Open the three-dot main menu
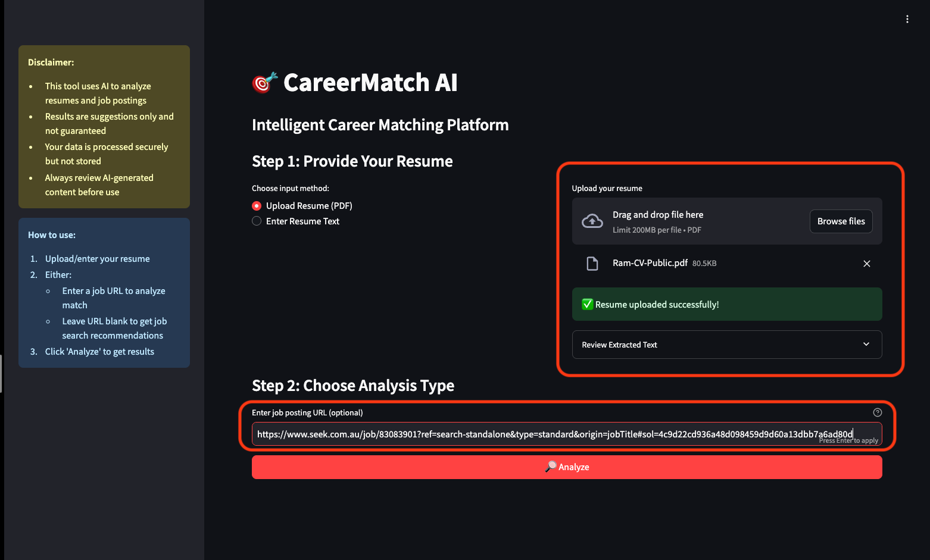 pyautogui.click(x=907, y=19)
